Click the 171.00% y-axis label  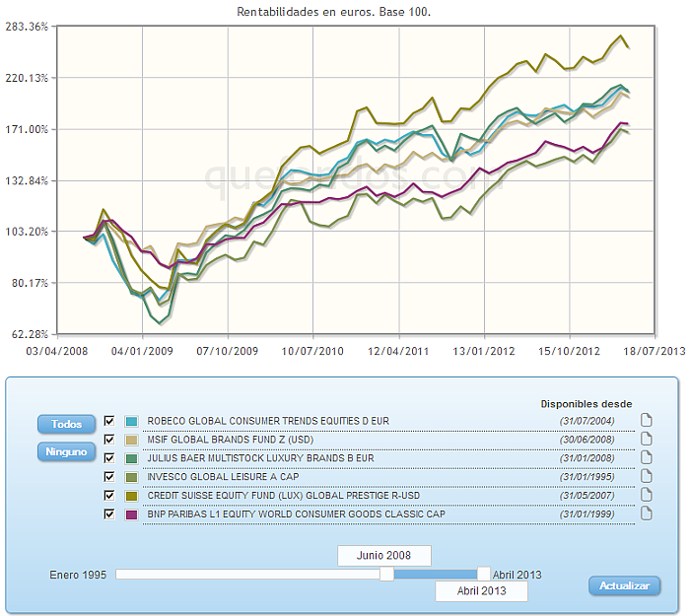[x=27, y=129]
